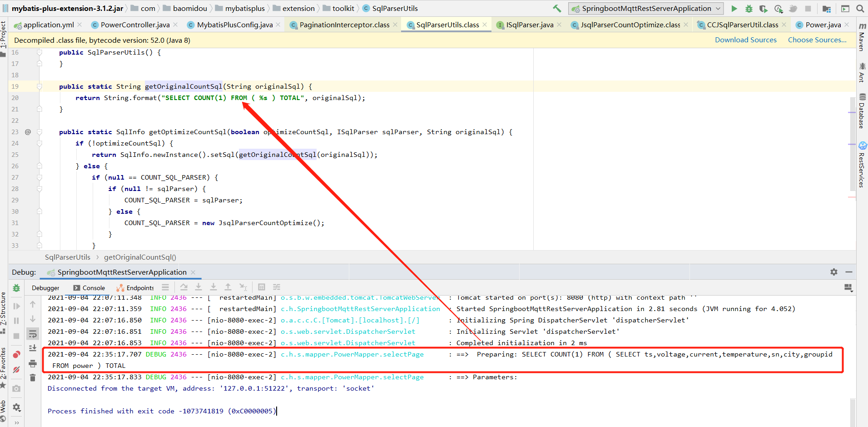
Task: Click the Print console icon
Action: coord(33,363)
